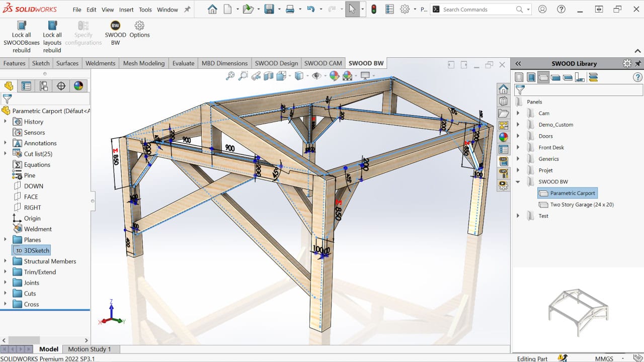Open the PropertyManager panel tab
The image size is (644, 362).
tap(26, 85)
